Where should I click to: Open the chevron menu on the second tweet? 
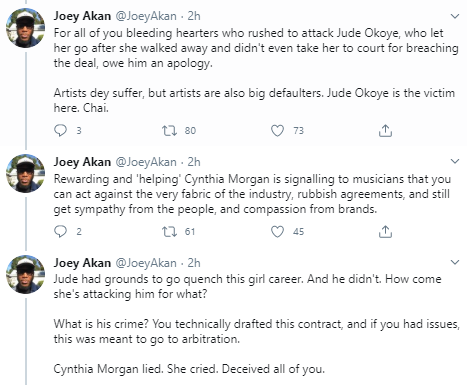[455, 162]
